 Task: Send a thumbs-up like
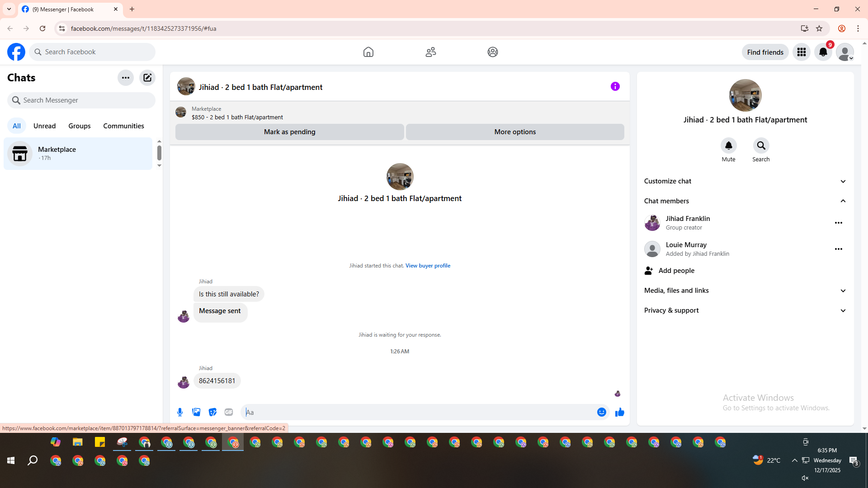(x=619, y=412)
